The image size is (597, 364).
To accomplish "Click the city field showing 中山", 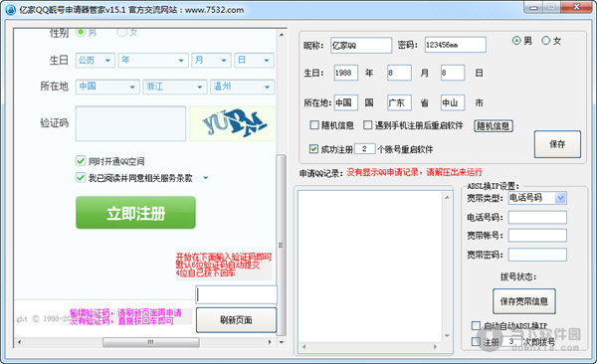I will click(x=453, y=102).
